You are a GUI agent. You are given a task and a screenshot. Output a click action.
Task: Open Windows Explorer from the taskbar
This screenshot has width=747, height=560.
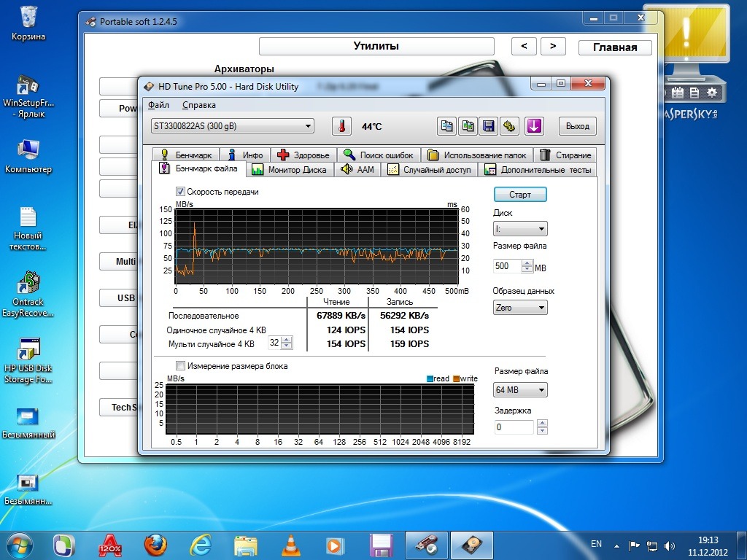246,545
